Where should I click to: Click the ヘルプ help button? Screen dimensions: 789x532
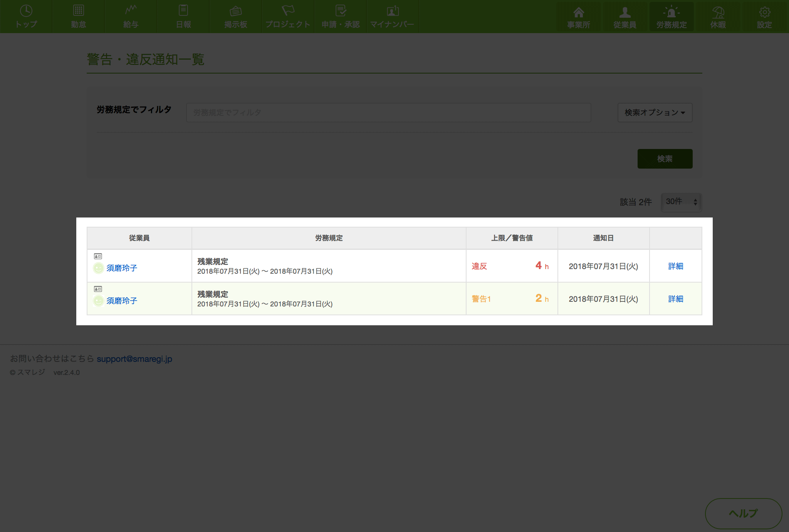click(744, 514)
